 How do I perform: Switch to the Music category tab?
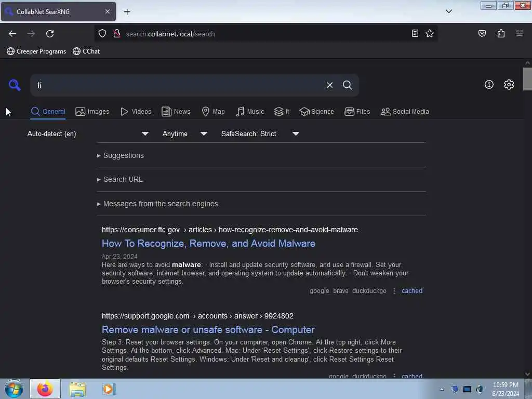tap(250, 112)
